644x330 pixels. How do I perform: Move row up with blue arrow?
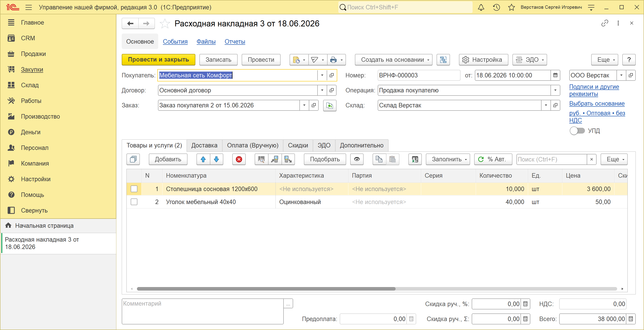203,159
